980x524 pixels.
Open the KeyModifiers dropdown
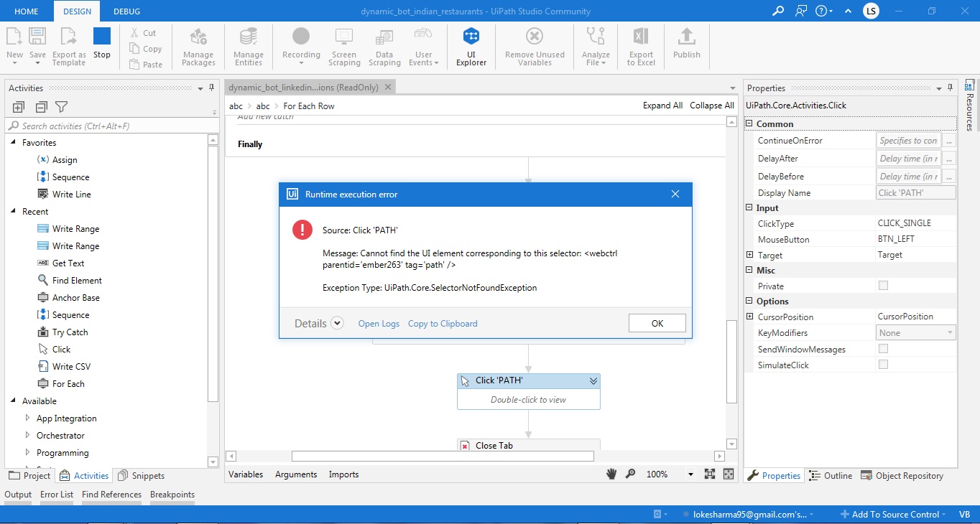(x=916, y=333)
